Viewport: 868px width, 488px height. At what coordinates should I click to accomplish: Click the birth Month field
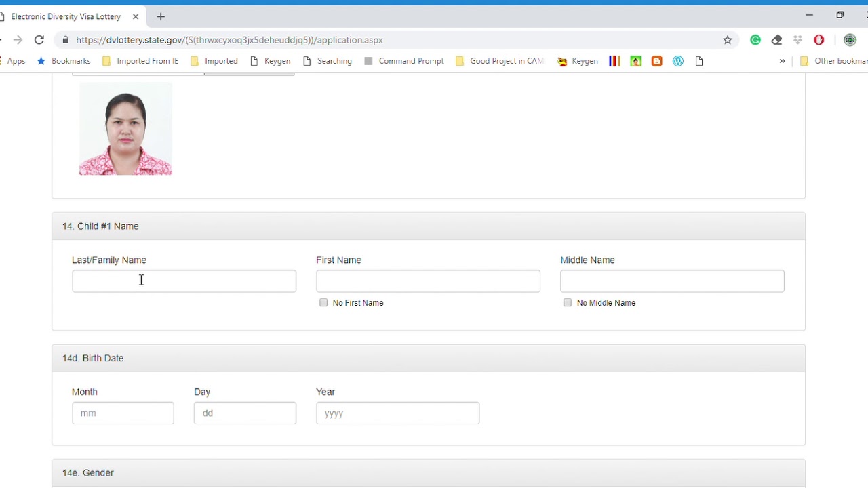tap(123, 413)
